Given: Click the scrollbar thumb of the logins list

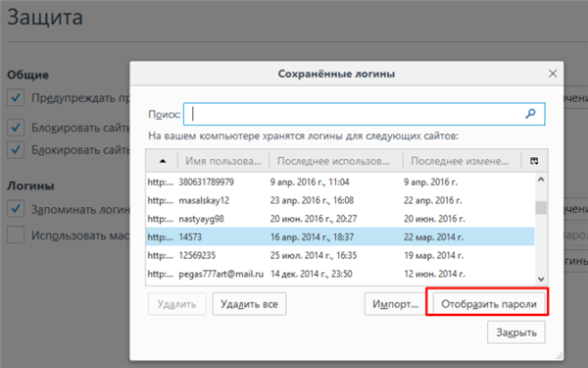Looking at the screenshot, I should coord(541,208).
